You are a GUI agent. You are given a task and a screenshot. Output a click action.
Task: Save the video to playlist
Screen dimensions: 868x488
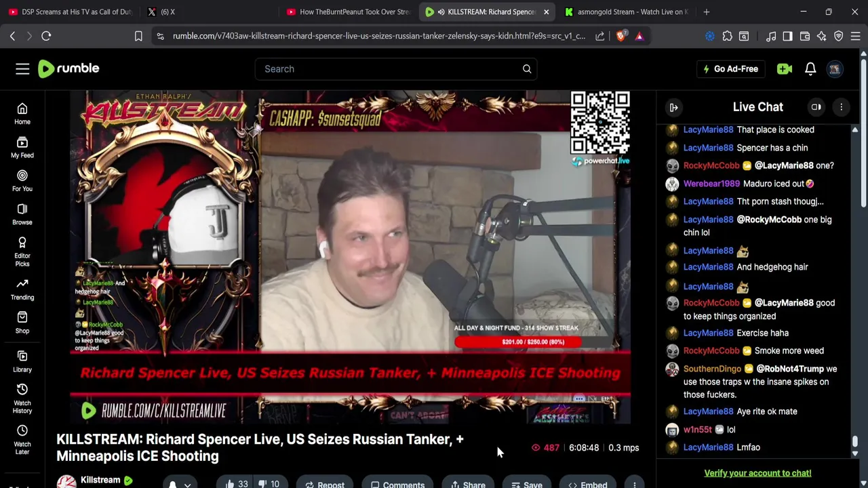point(526,484)
